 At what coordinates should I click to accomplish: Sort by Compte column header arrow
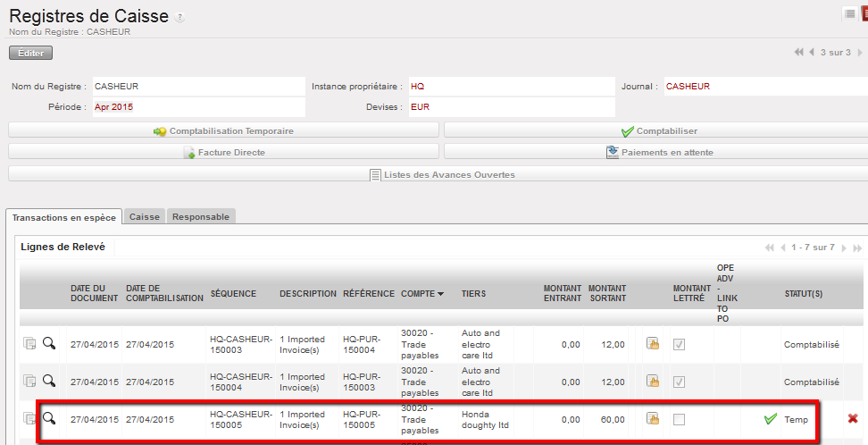click(x=440, y=294)
